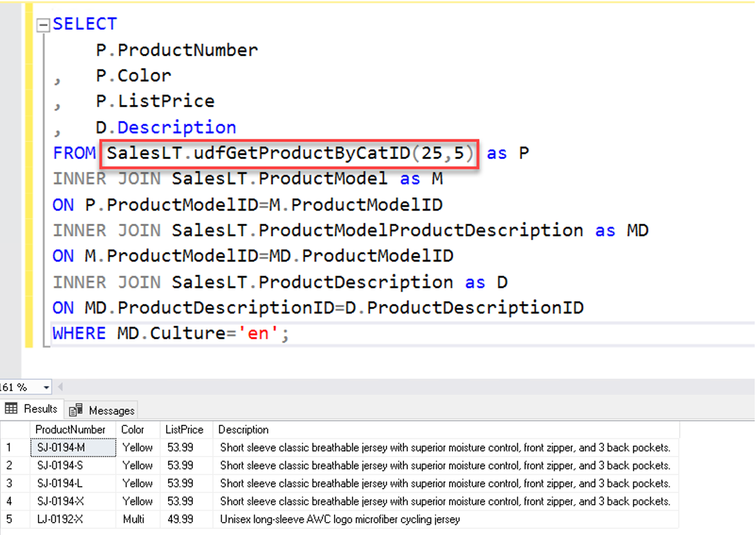Image resolution: width=756 pixels, height=535 pixels.
Task: Place cursor on the 'en' string literal
Action: (257, 333)
